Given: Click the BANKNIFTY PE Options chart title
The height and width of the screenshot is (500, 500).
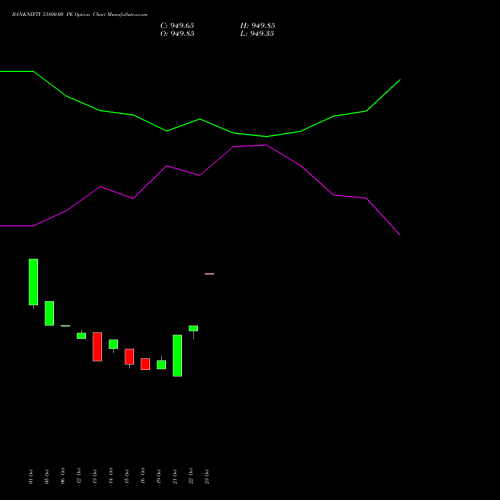Looking at the screenshot, I should [x=79, y=15].
